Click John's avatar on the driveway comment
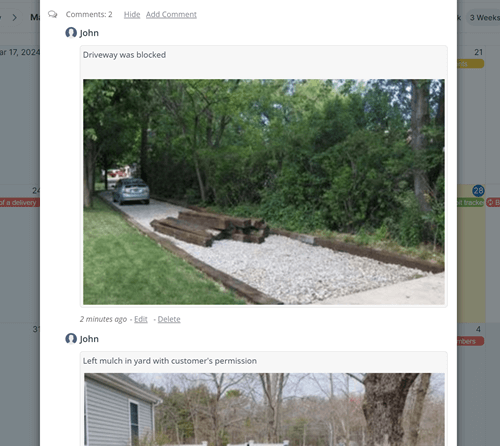This screenshot has height=446, width=500. 71,33
